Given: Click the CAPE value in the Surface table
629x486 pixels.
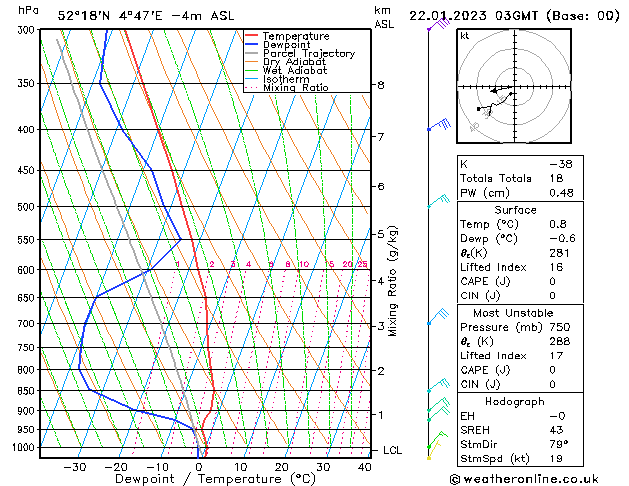Looking at the screenshot, I should tap(552, 281).
